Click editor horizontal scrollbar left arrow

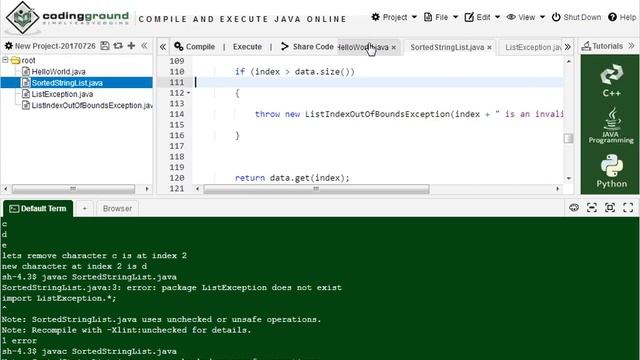pyautogui.click(x=198, y=189)
